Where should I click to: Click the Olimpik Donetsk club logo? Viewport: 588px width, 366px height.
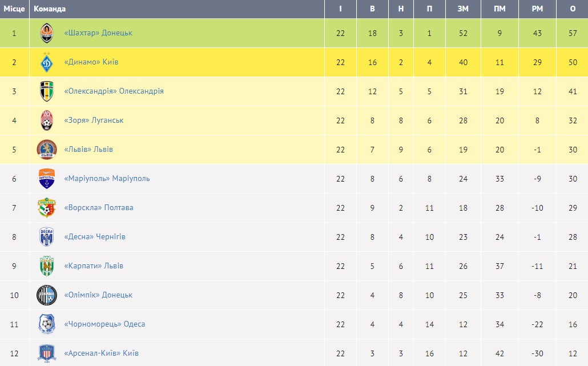coord(46,295)
